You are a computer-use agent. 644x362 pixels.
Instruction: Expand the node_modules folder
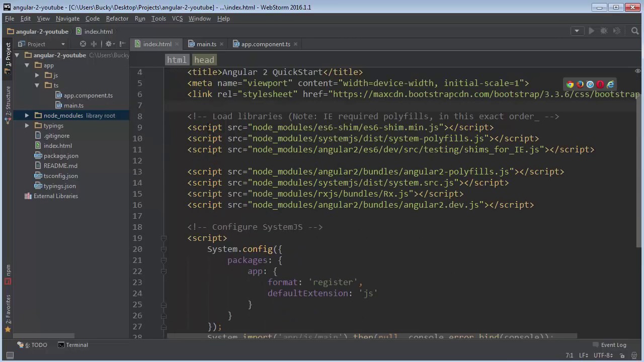point(27,116)
